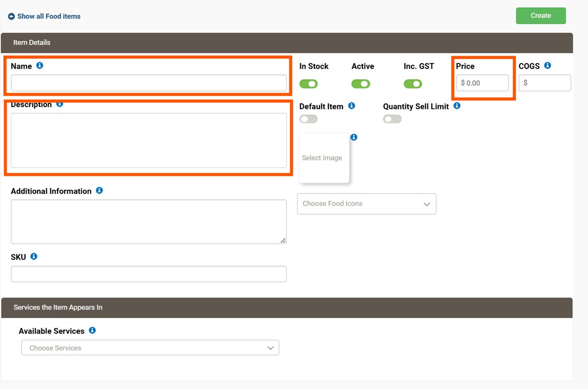588x389 pixels.
Task: Enable the Quantity Sell Limit switch
Action: coord(392,119)
